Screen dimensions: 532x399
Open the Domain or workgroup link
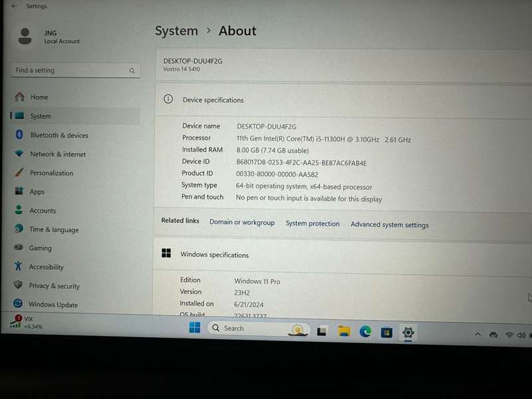(x=242, y=222)
